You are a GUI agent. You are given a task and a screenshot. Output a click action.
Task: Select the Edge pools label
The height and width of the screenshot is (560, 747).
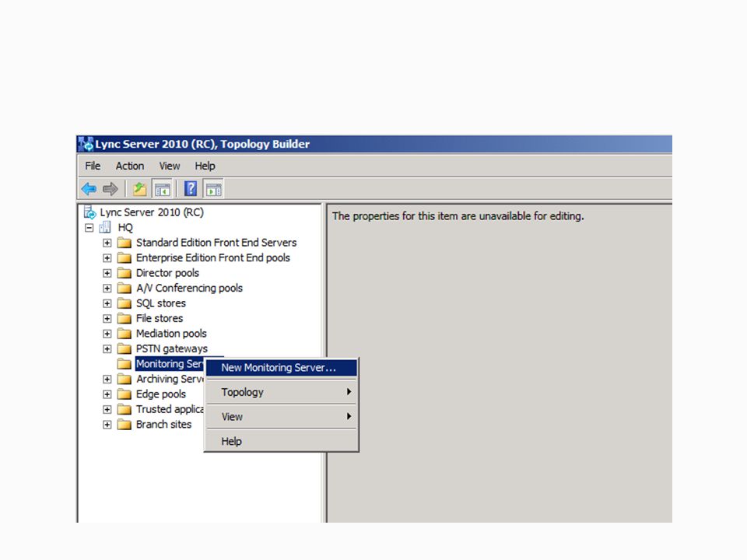pos(161,394)
